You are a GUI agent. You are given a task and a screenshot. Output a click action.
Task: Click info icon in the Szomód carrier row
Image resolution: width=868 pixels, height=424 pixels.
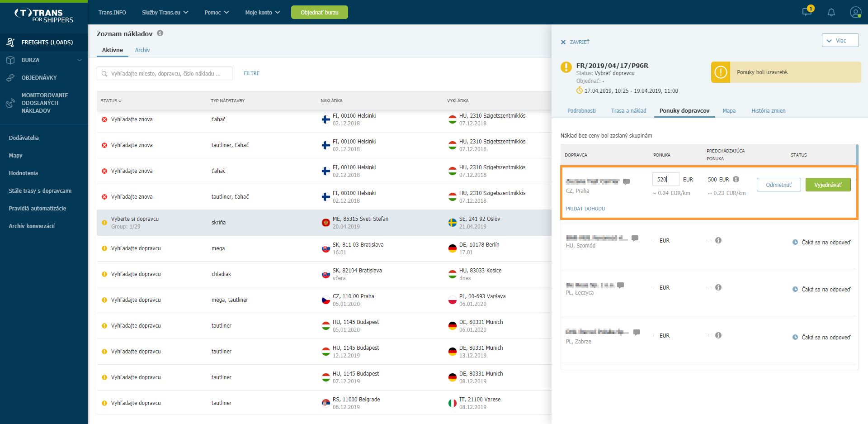pyautogui.click(x=718, y=240)
